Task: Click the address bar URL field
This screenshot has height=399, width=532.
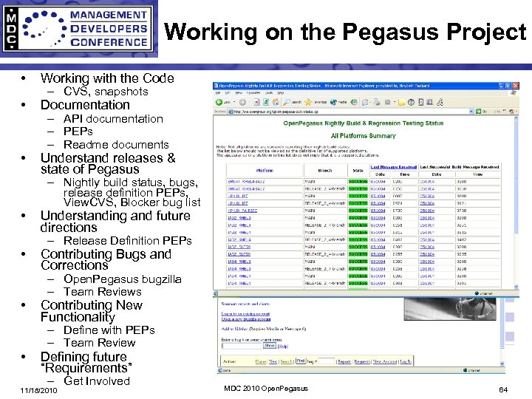Action: coord(349,112)
